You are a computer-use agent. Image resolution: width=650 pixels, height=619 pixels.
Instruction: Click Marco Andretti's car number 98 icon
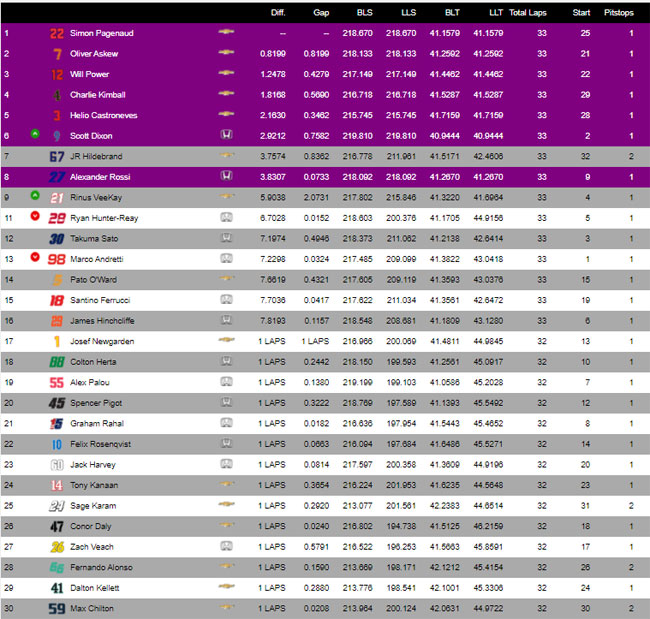(57, 260)
